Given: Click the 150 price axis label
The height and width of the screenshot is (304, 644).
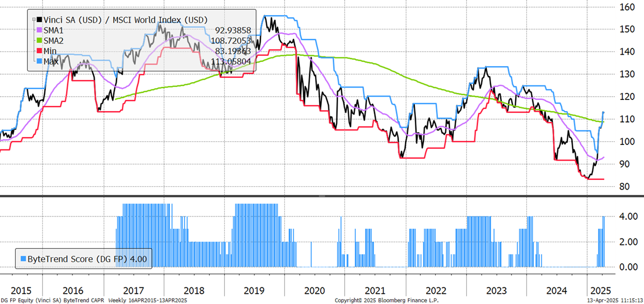Looking at the screenshot, I should [x=627, y=30].
